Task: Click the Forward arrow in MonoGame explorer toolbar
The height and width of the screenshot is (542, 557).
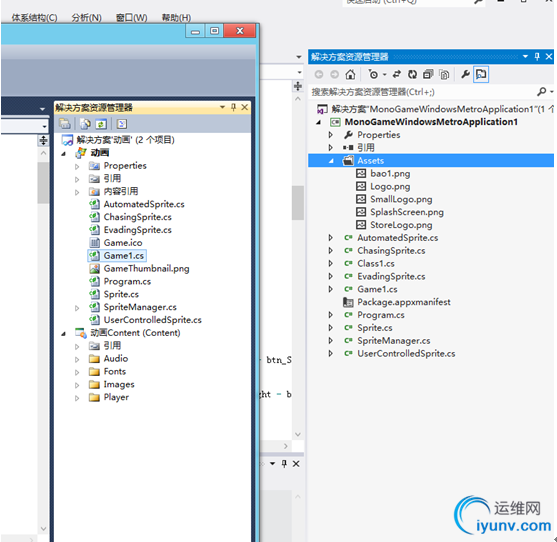Action: coord(335,75)
